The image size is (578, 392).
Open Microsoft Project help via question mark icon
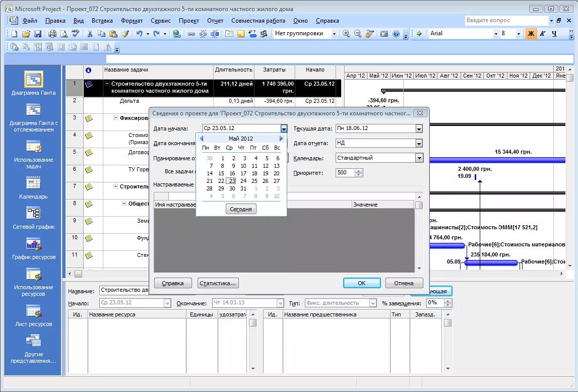(x=396, y=34)
